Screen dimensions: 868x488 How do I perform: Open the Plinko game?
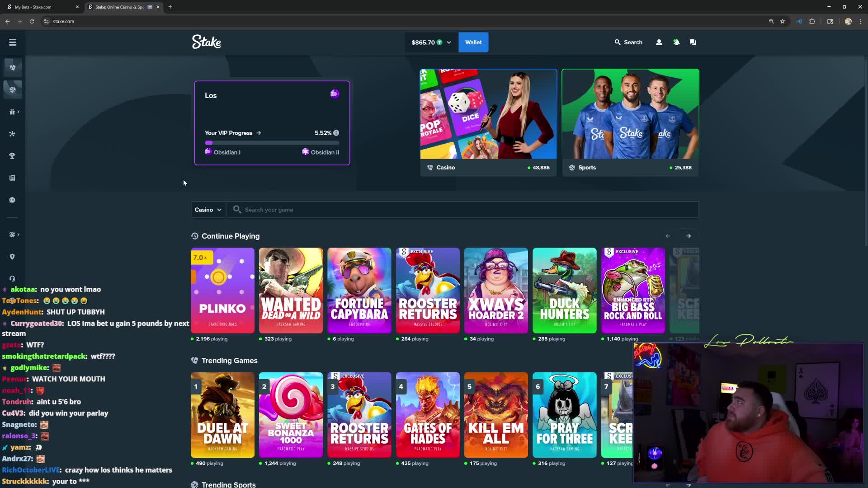point(222,290)
